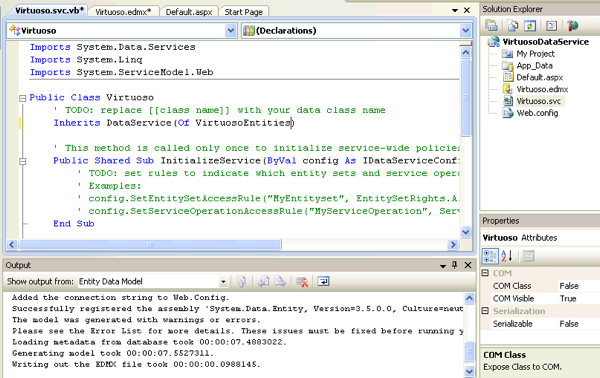Close the Output panel

(468, 265)
